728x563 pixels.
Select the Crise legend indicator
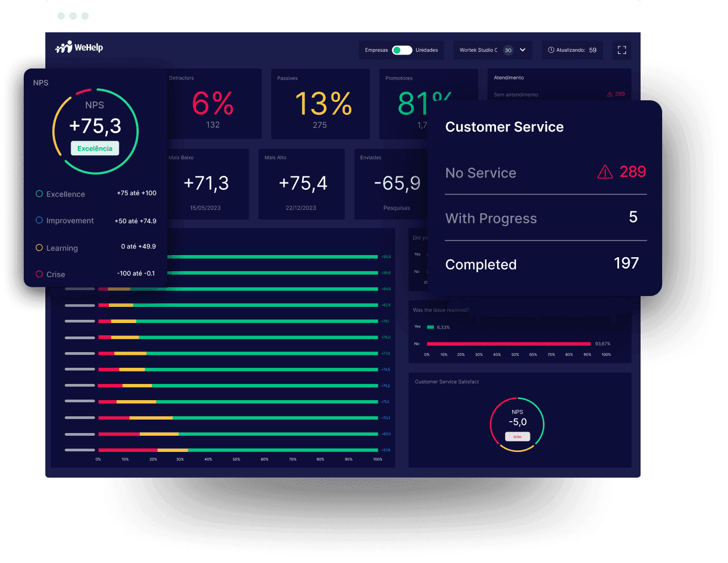(x=38, y=274)
